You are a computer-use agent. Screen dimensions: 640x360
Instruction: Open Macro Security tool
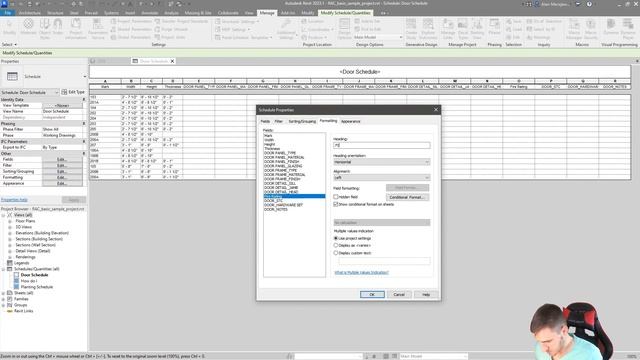591,29
